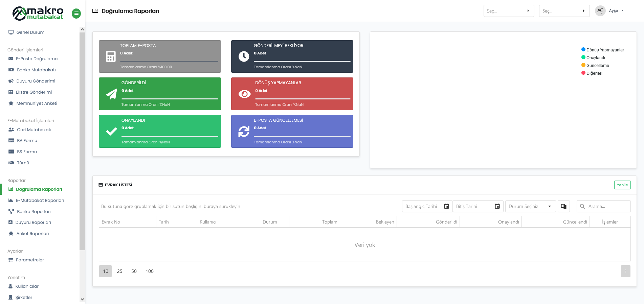
Task: Go to Cari Mutabakatı menu item
Action: click(x=34, y=130)
